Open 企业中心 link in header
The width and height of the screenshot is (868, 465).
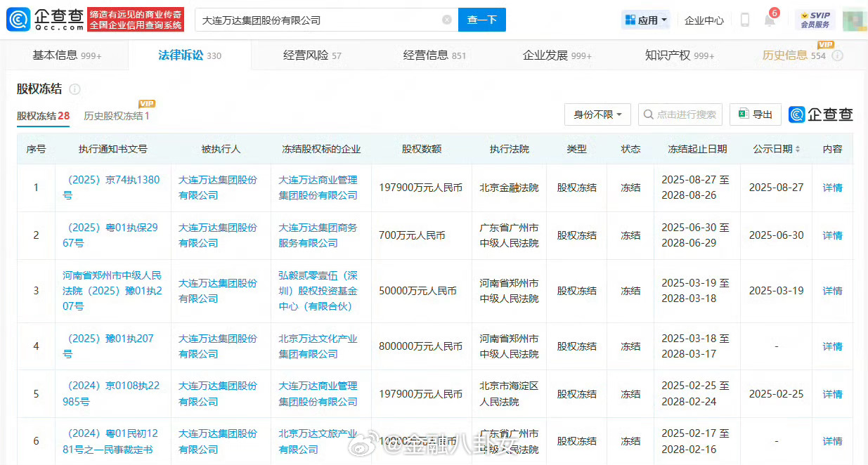coord(704,20)
